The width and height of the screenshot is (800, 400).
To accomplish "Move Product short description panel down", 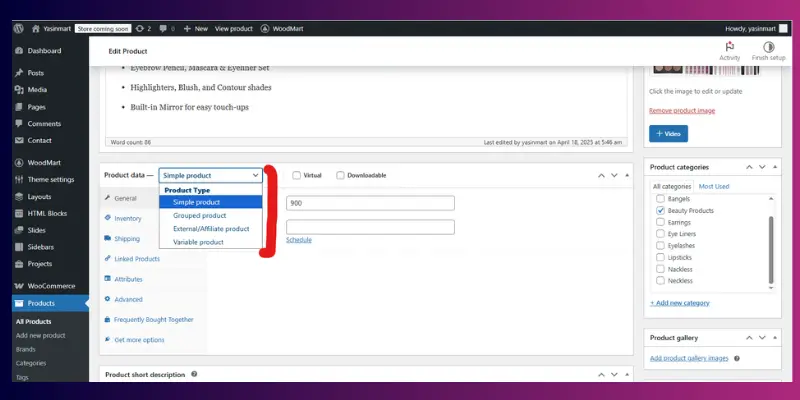I will tap(614, 374).
